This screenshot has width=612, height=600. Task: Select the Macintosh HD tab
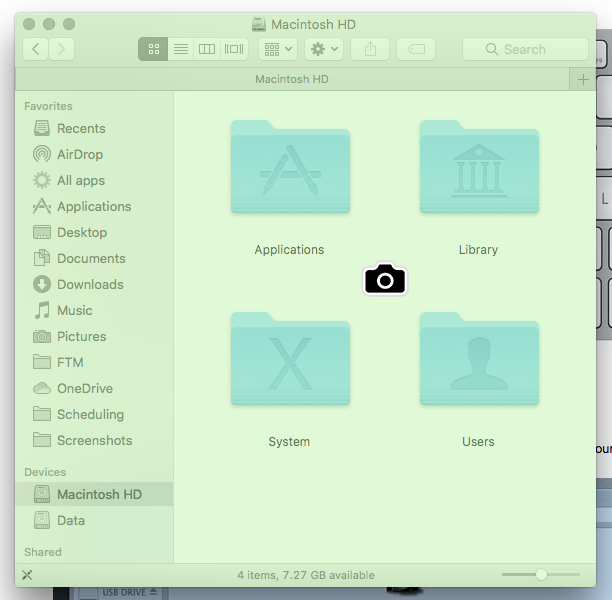click(292, 79)
